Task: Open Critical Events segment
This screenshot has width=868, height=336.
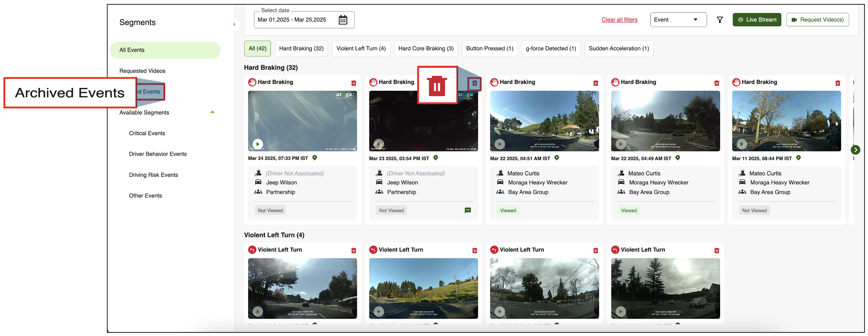Action: click(x=147, y=133)
